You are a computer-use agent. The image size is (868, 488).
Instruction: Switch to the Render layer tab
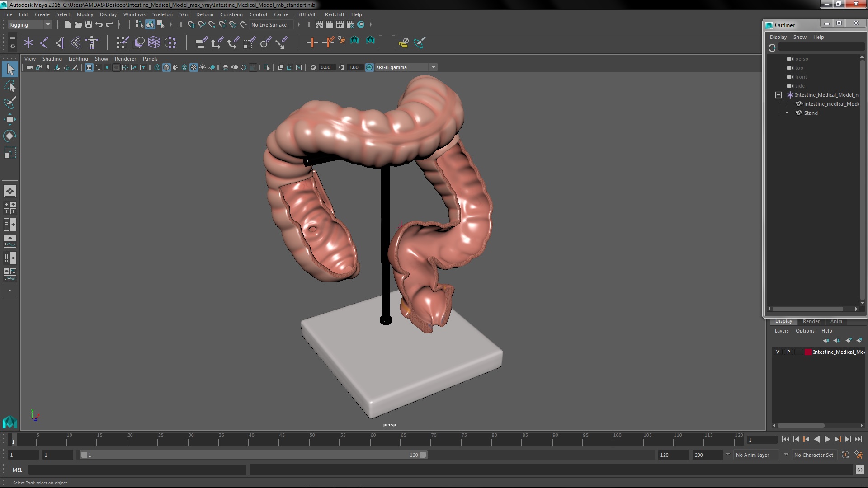811,321
